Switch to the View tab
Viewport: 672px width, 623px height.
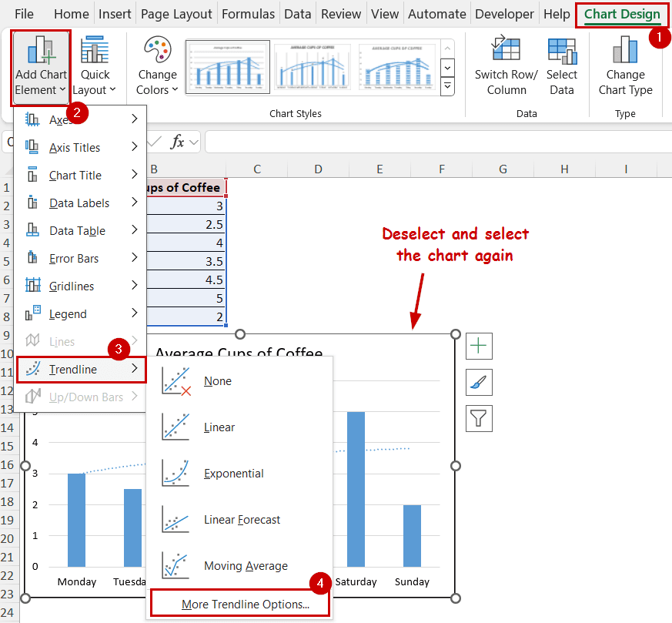pos(384,14)
